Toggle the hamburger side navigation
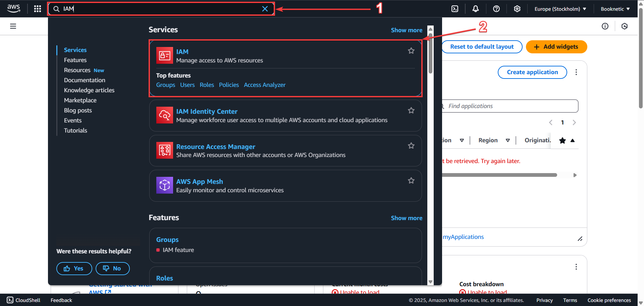Screen dimensions: 644x306 [x=13, y=26]
